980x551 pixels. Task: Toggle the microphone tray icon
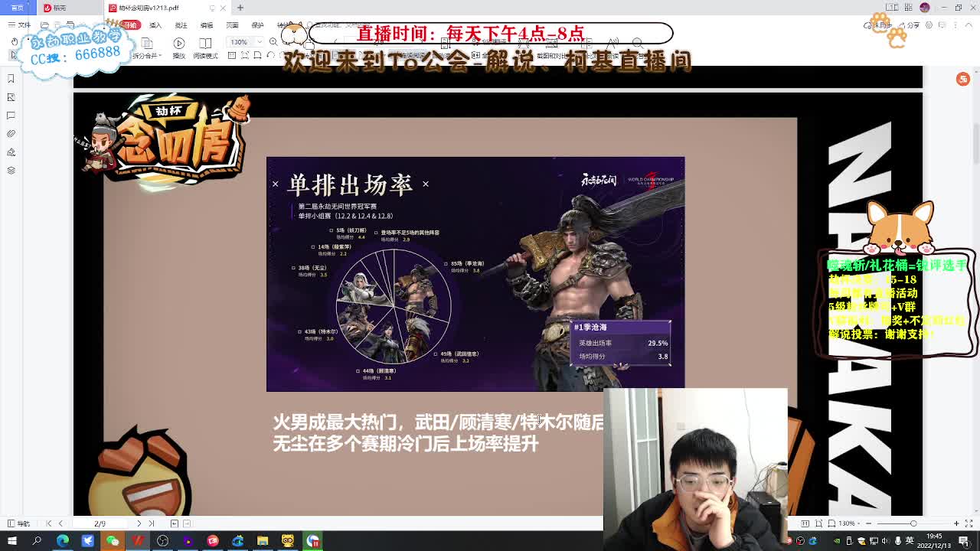pos(898,541)
